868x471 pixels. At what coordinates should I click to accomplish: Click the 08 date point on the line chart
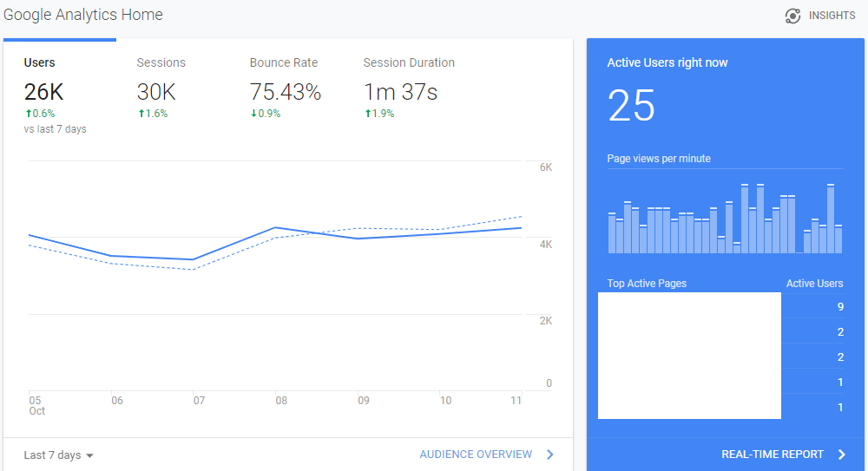click(x=276, y=227)
